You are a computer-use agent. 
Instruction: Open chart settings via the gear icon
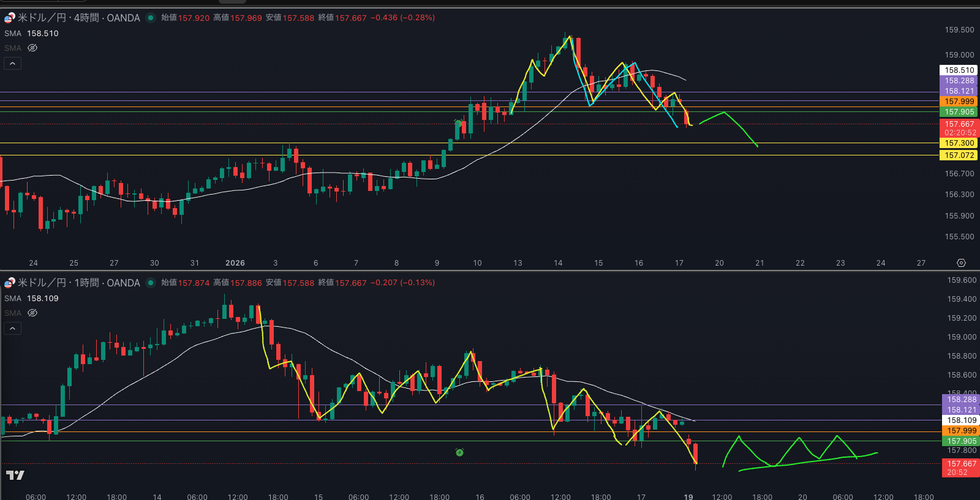(x=961, y=263)
